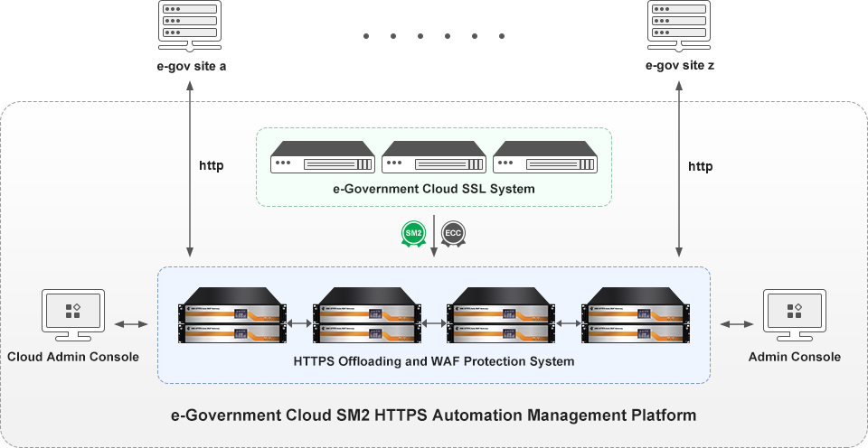Click the Admin Console monitor icon

point(795,314)
